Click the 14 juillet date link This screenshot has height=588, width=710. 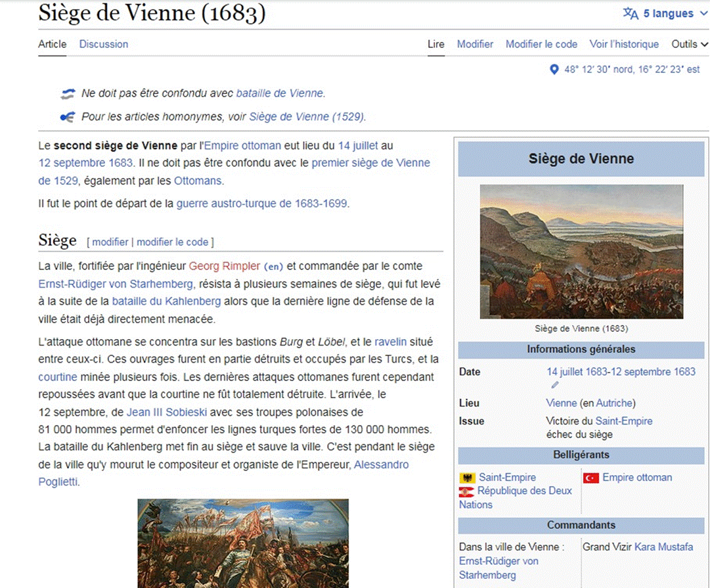click(x=358, y=145)
